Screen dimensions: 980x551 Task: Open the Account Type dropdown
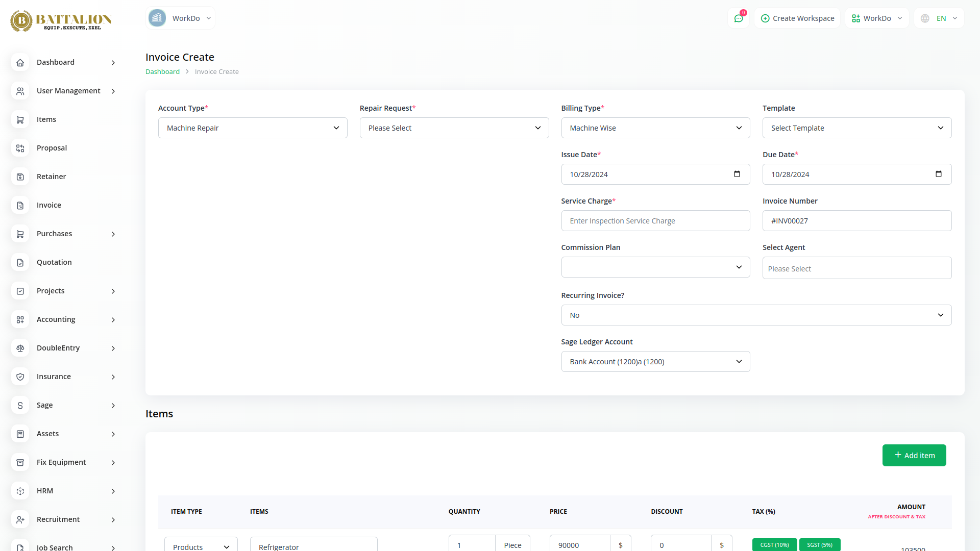coord(253,128)
